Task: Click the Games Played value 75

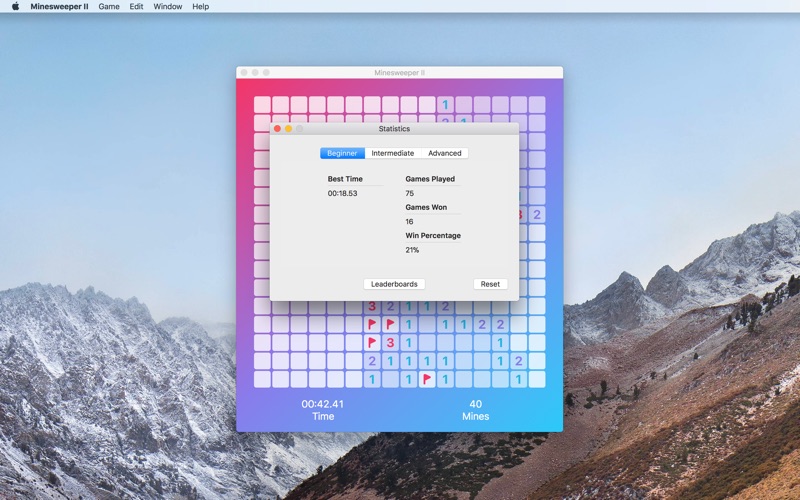Action: pyautogui.click(x=409, y=193)
